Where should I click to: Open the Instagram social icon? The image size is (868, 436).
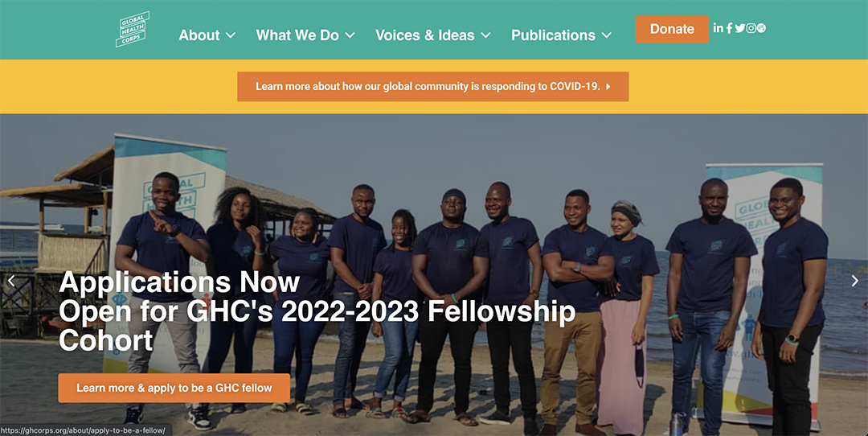[x=751, y=28]
